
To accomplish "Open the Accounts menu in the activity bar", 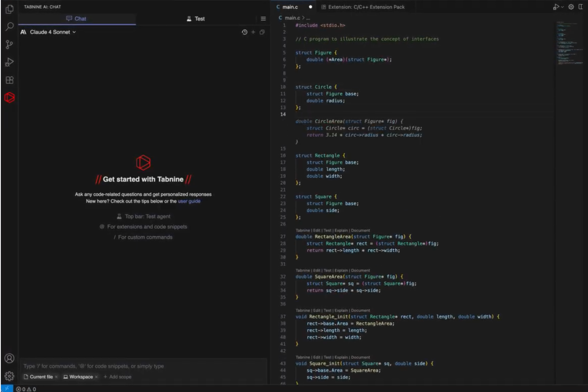I will (10, 358).
